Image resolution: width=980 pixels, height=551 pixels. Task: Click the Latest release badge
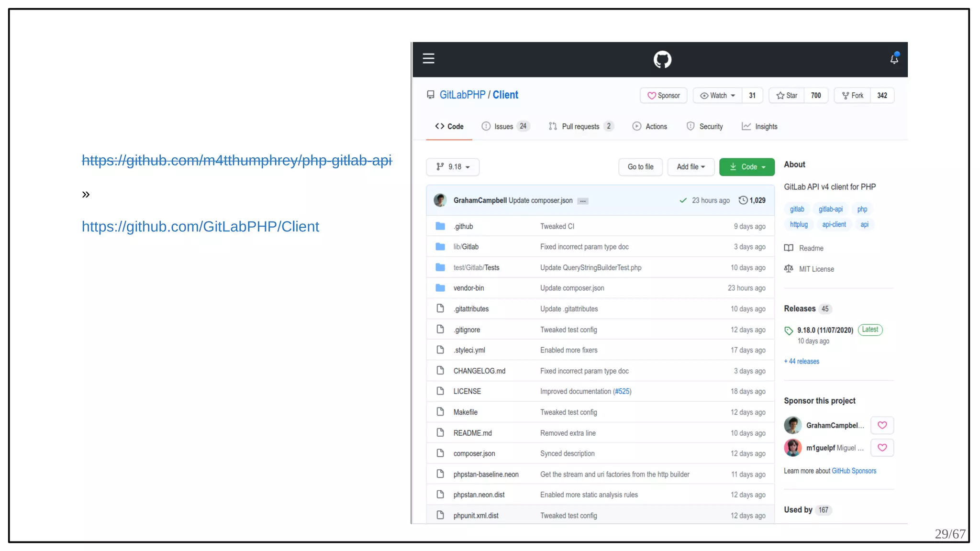click(x=870, y=330)
